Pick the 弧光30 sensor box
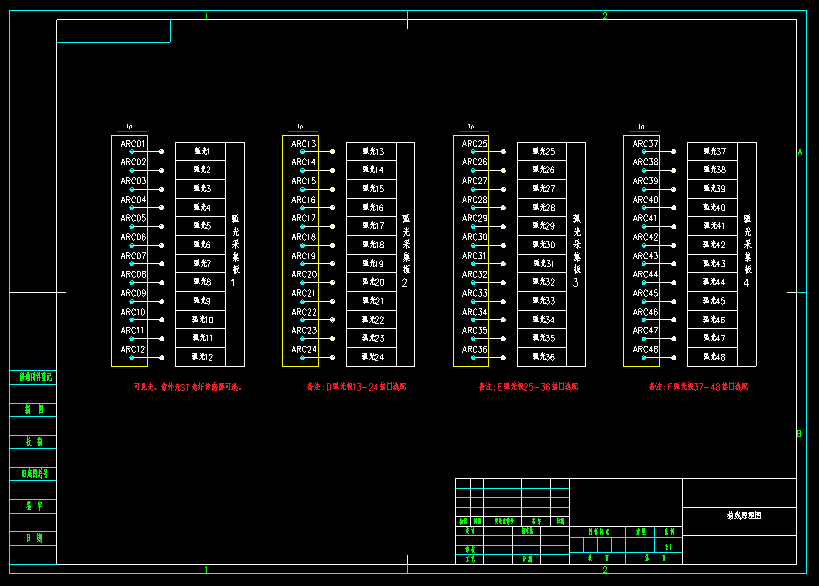Screen dimensions: 819x586 (x=543, y=245)
